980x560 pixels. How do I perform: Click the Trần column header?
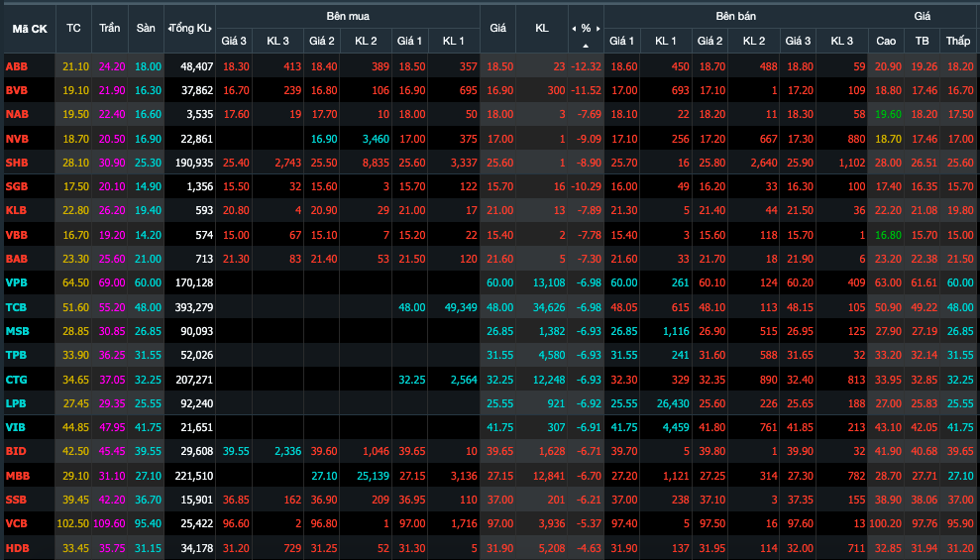coord(110,29)
